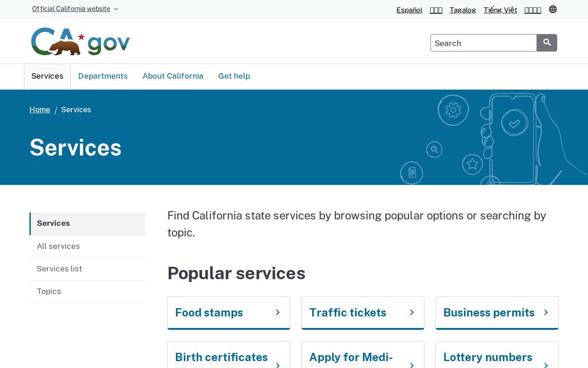Image resolution: width=588 pixels, height=368 pixels.
Task: Focus the Search text field
Action: click(483, 43)
